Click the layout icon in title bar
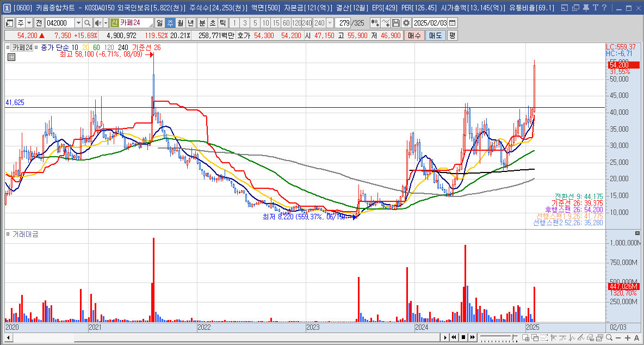 click(565, 8)
